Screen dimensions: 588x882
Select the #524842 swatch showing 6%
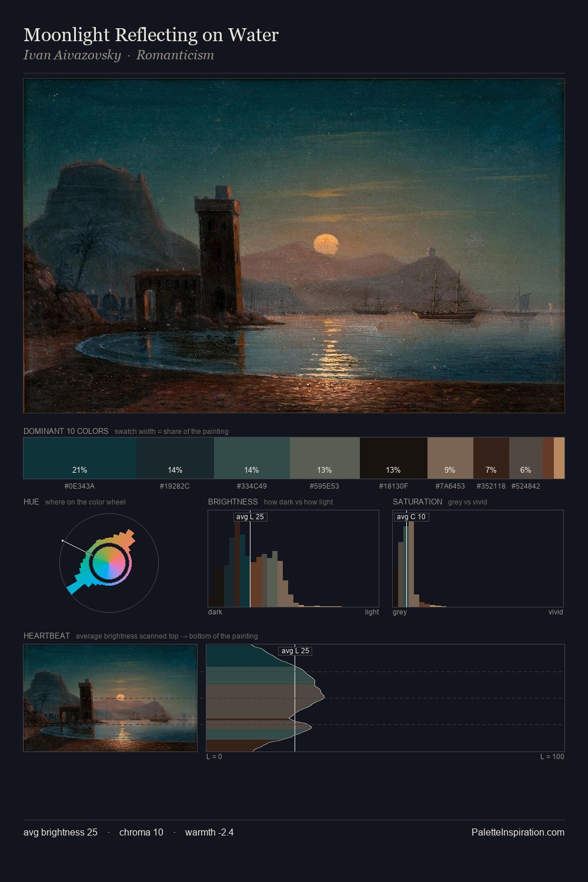coord(526,458)
